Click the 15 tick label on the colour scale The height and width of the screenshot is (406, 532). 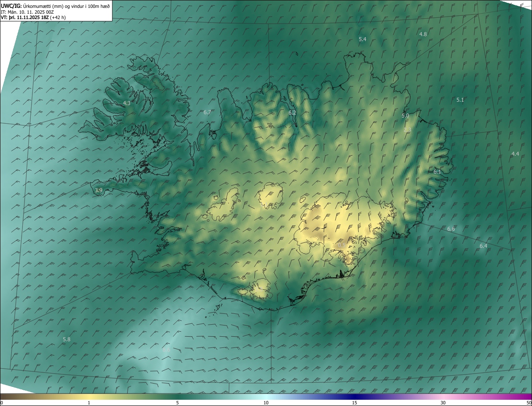click(x=355, y=403)
